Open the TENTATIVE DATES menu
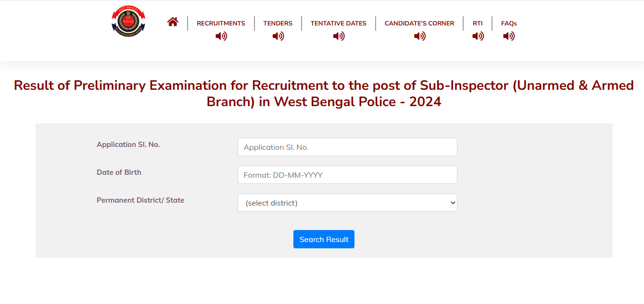 [338, 23]
